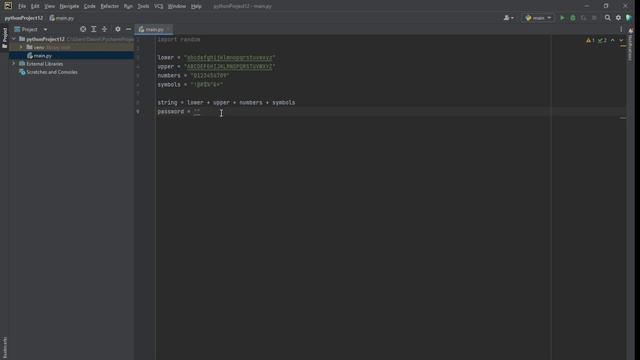Open the user account menu icon

pyautogui.click(x=509, y=18)
